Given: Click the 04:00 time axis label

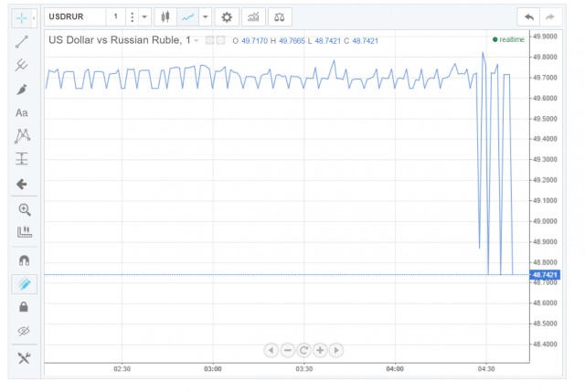Looking at the screenshot, I should [395, 369].
